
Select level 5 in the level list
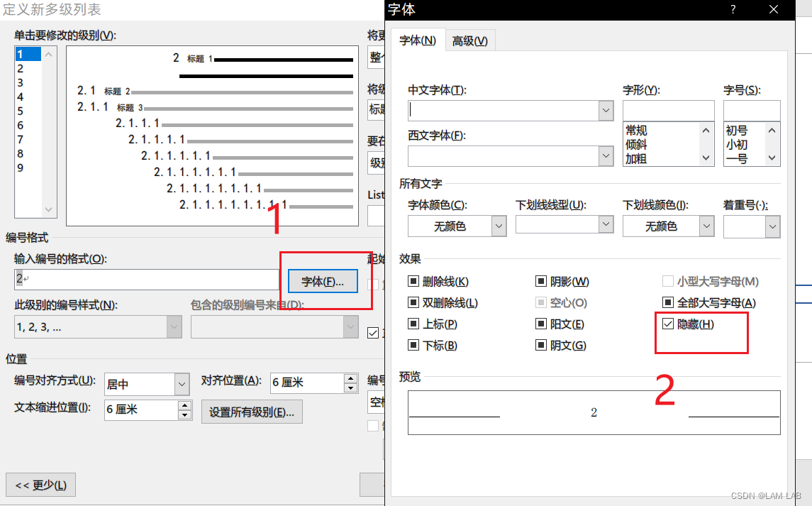click(28, 111)
